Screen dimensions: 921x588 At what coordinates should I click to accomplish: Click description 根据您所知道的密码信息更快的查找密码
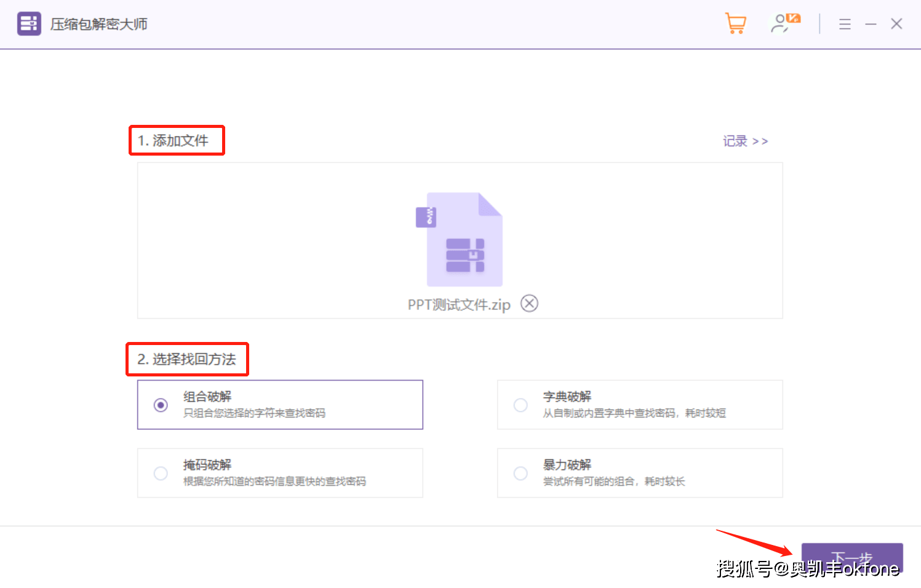pos(274,482)
